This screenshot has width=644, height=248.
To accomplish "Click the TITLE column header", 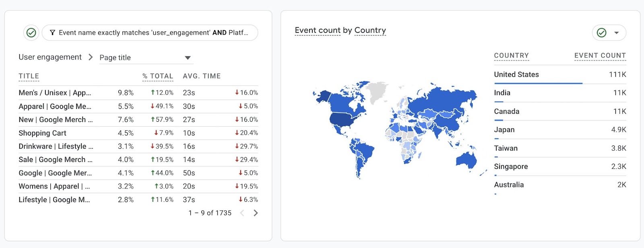I will tap(29, 76).
